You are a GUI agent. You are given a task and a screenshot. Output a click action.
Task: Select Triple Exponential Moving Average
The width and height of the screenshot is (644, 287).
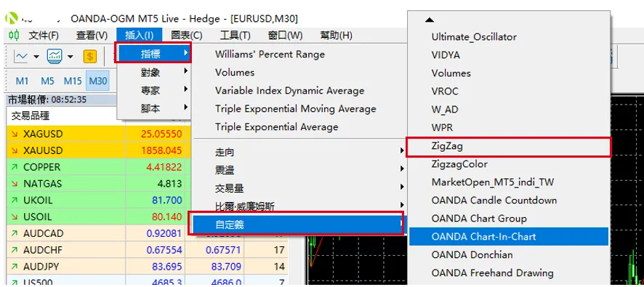(296, 109)
